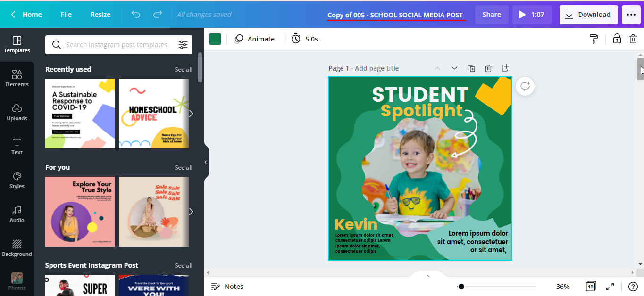
Task: Select the Spotlight text on the canvas
Action: (x=421, y=111)
